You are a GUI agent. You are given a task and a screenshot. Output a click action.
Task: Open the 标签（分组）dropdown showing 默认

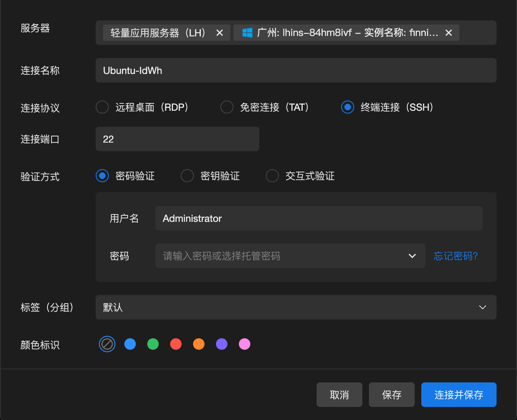click(296, 307)
